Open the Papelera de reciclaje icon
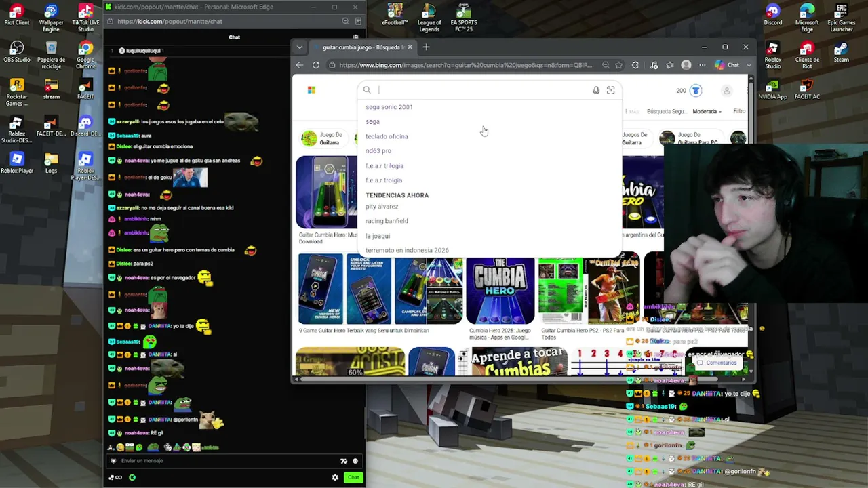Viewport: 868px width, 488px height. [x=51, y=55]
